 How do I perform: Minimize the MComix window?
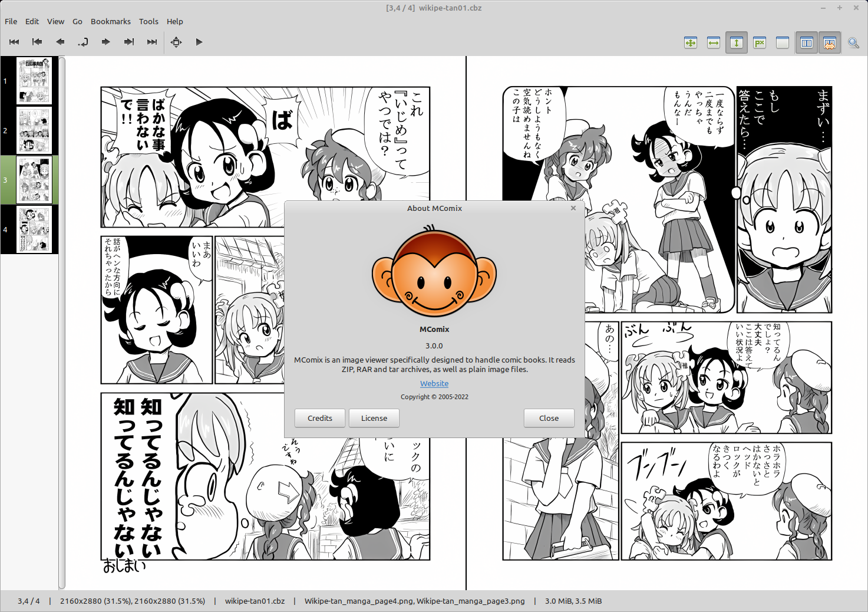pos(823,8)
